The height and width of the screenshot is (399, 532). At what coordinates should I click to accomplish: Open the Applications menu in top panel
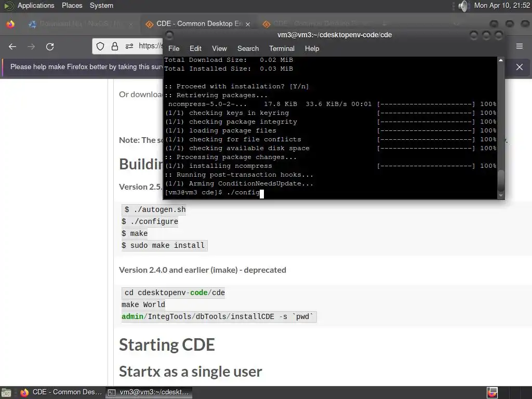click(36, 5)
